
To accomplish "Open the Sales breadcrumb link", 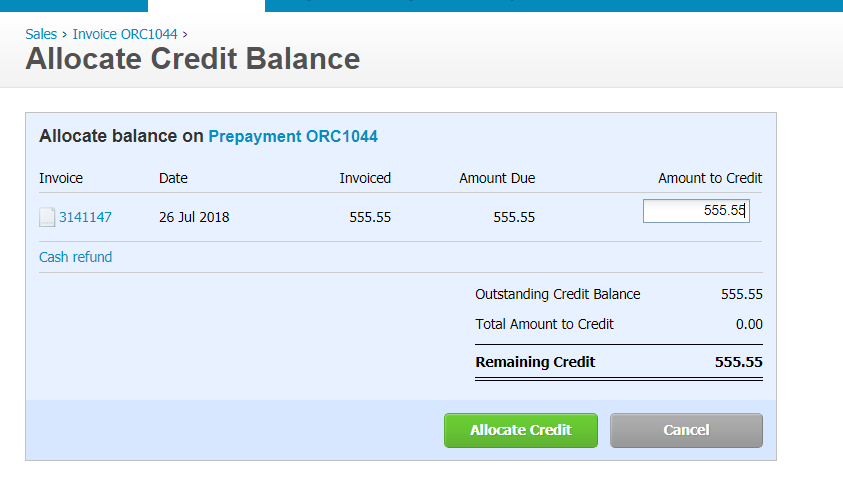I will (41, 34).
